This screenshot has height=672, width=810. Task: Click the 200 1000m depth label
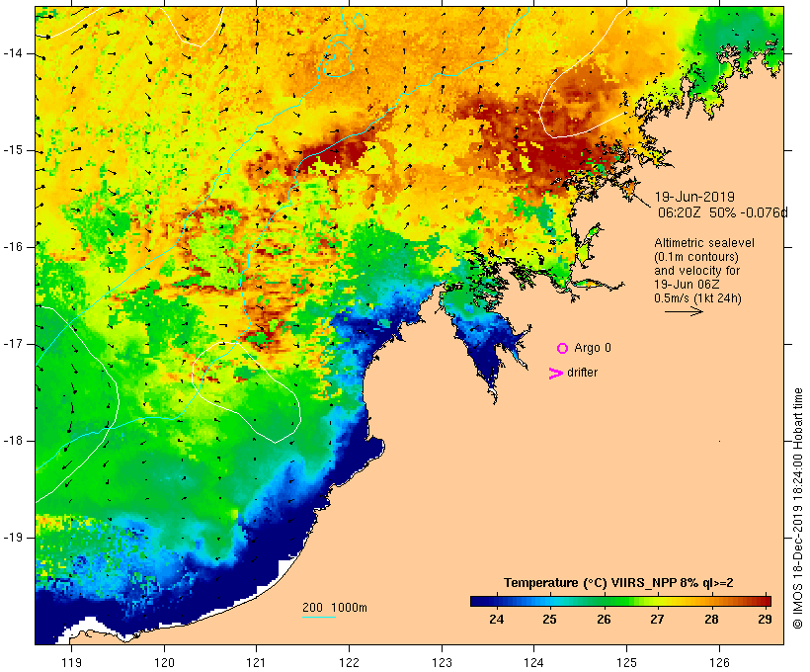point(335,608)
